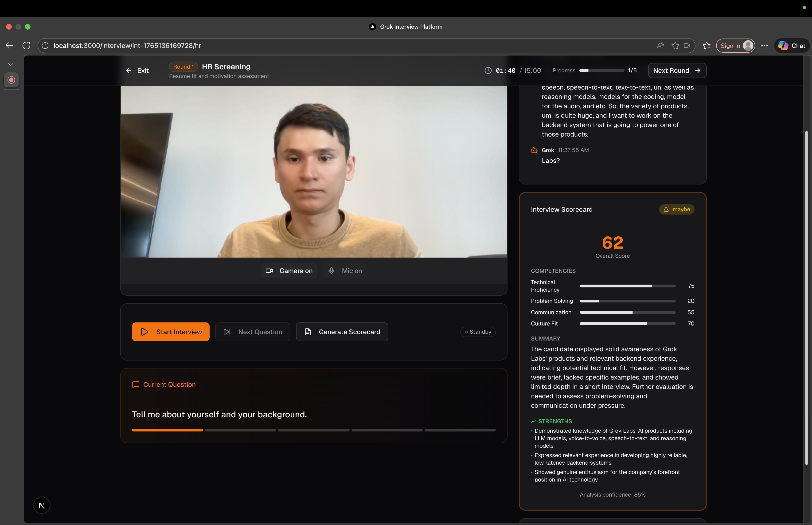
Task: Click the site info icon in address bar
Action: (45, 45)
